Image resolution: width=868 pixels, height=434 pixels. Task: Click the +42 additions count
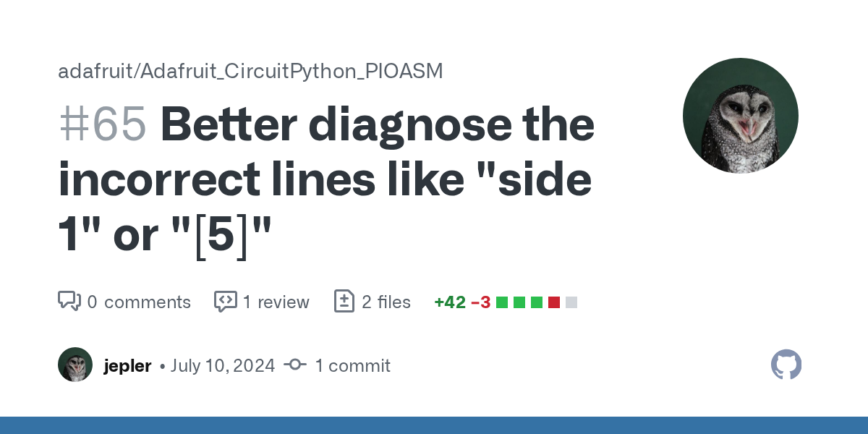[x=450, y=302]
